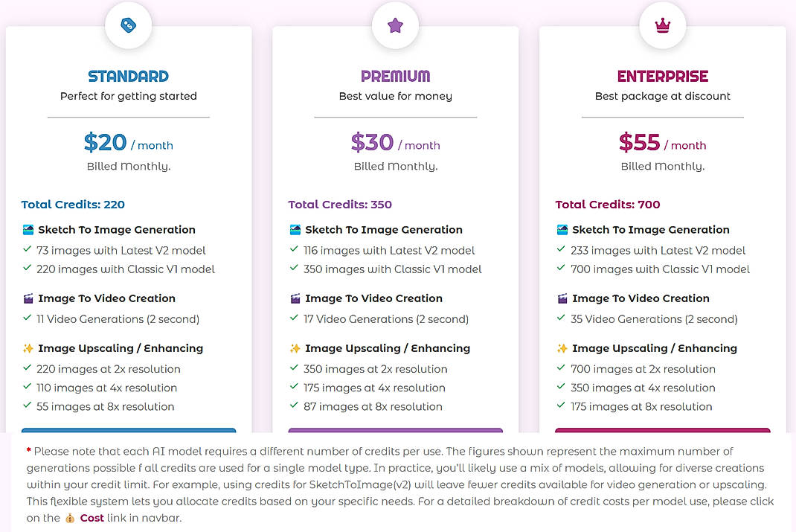Click the sparkle Image Upscaling icon in Enterprise plan

pos(561,347)
